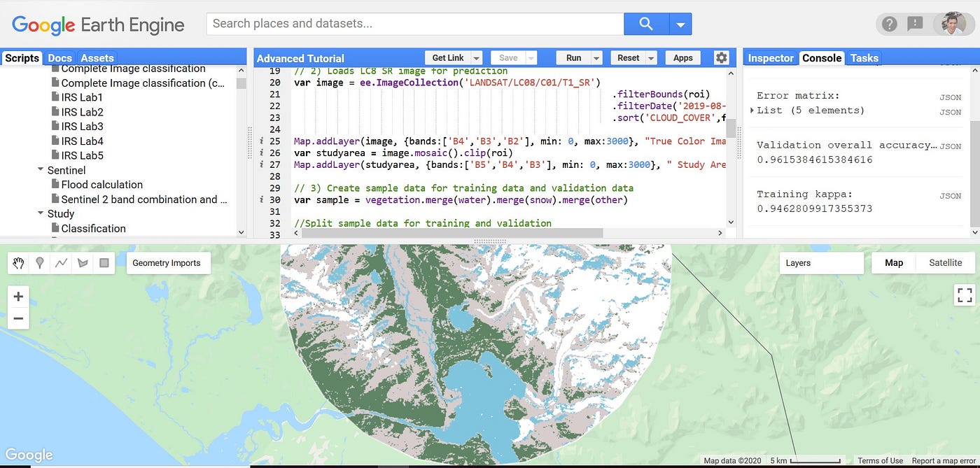Open the Geometry Imports panel
The image size is (980, 468).
pyautogui.click(x=168, y=262)
